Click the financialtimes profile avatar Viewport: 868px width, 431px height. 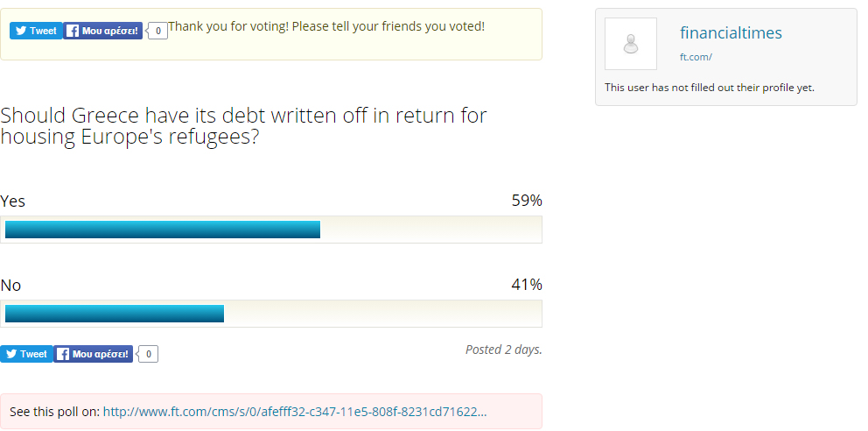pos(631,44)
